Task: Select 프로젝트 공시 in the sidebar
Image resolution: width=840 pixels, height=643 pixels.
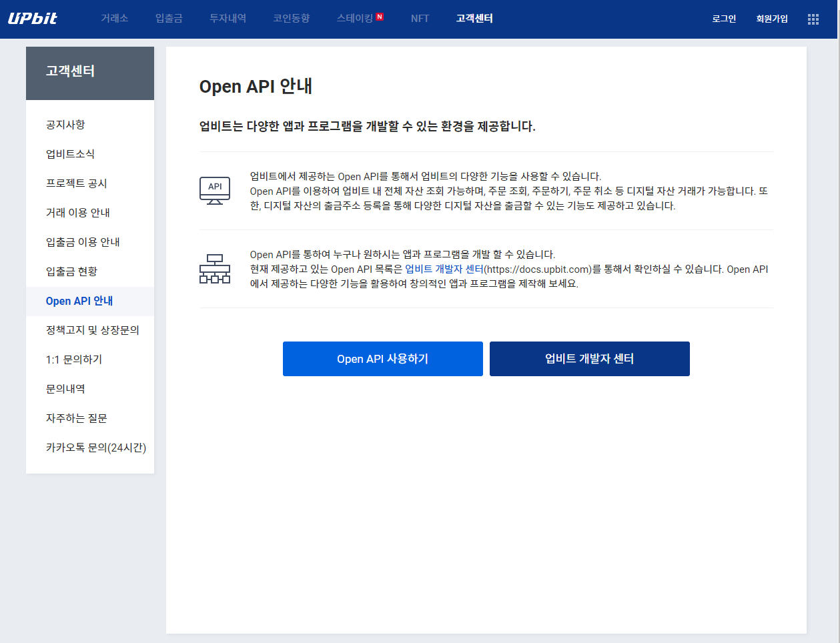Action: pyautogui.click(x=90, y=183)
